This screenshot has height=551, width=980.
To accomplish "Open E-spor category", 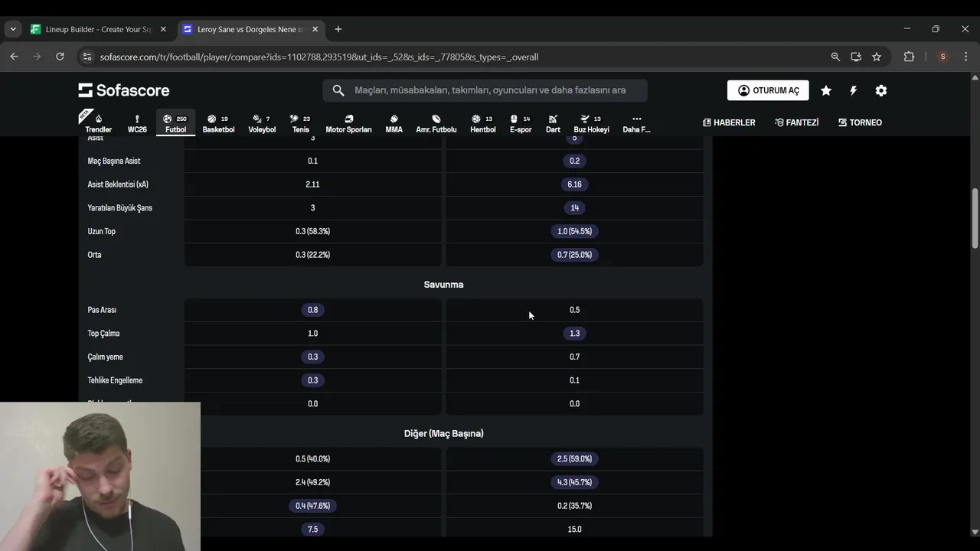I will coord(521,122).
